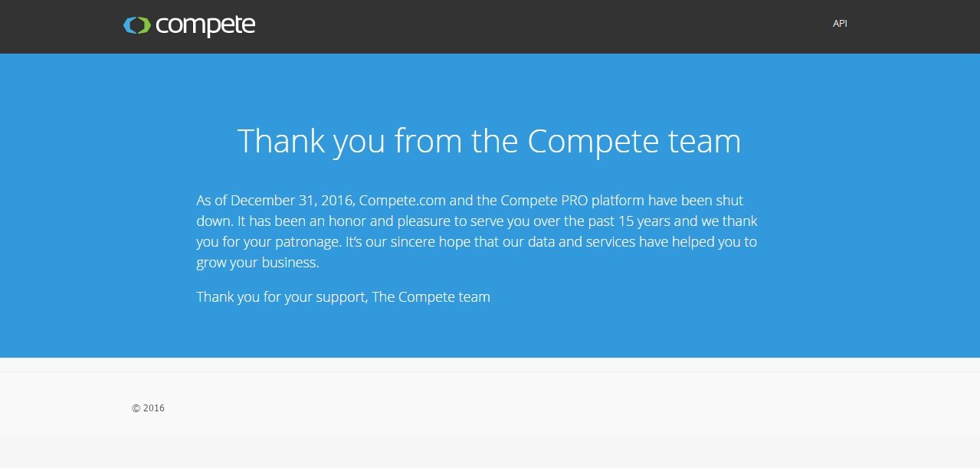Click the "grow your business" text
980x468 pixels.
click(257, 263)
